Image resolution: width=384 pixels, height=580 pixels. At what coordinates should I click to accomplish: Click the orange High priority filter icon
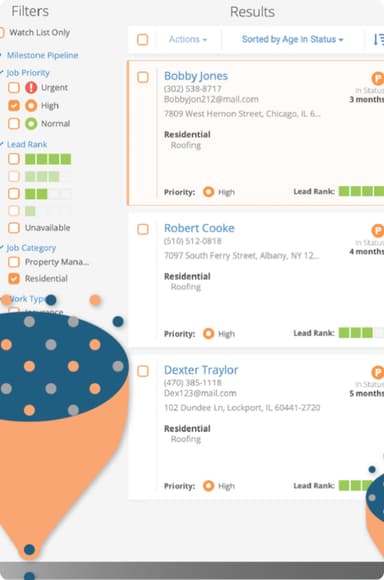(x=31, y=106)
